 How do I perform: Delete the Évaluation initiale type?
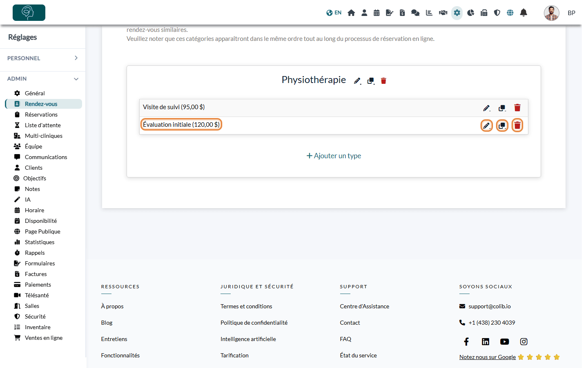click(517, 125)
